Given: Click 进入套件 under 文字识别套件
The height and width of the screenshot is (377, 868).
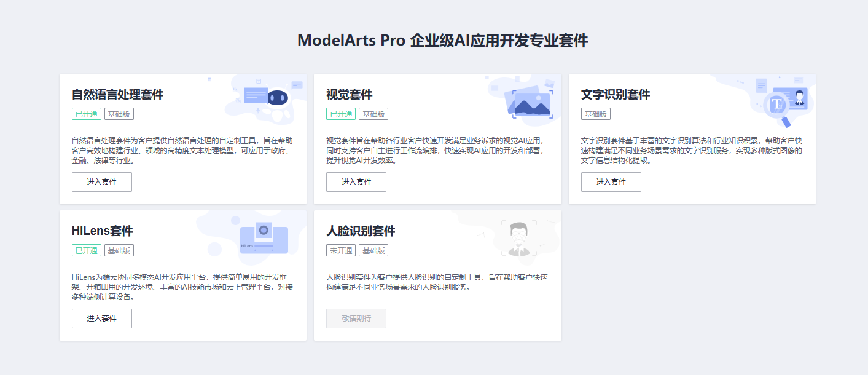Looking at the screenshot, I should [x=611, y=182].
